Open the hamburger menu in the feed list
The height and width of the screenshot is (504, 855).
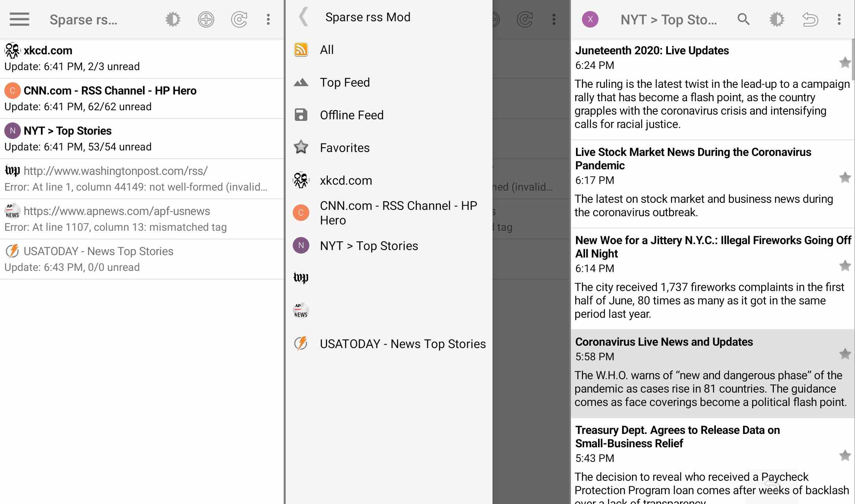point(19,19)
